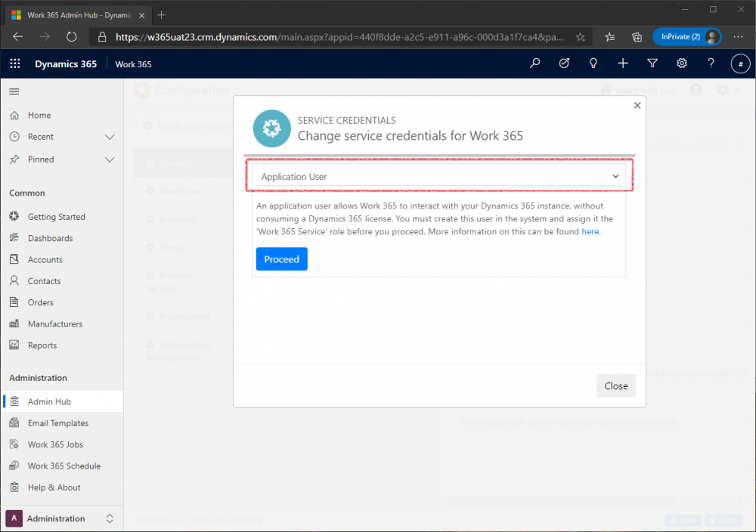Open browser ellipsis menu
The height and width of the screenshot is (532, 756).
[x=738, y=37]
